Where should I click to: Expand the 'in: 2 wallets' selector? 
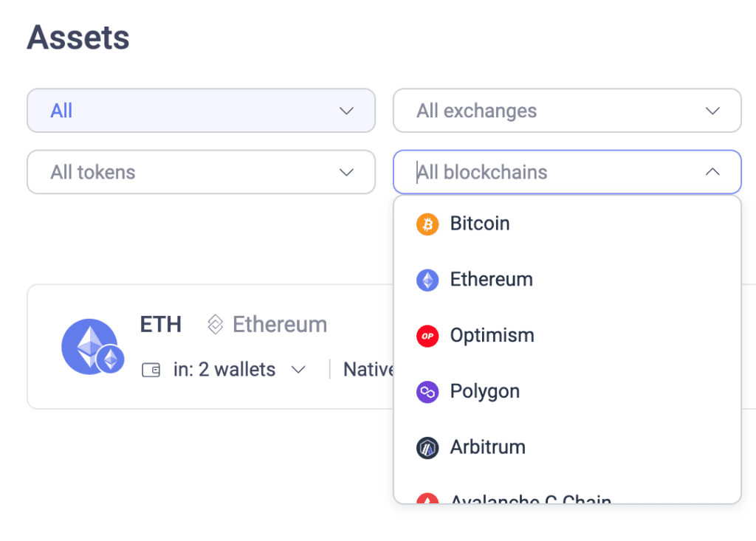point(299,369)
